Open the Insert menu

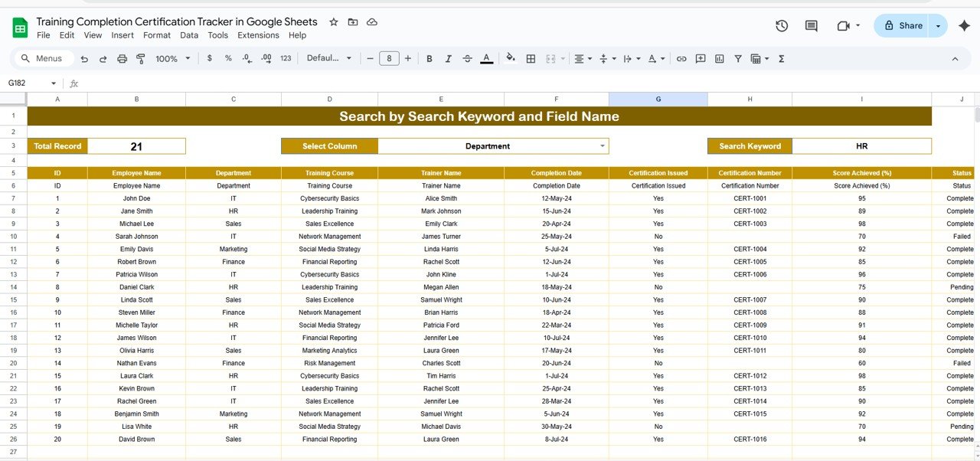click(122, 35)
